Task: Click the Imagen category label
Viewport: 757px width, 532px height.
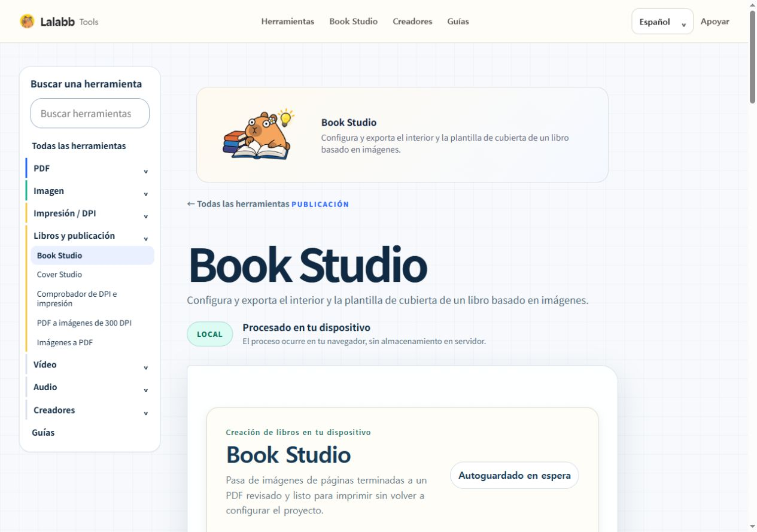Action: point(48,191)
